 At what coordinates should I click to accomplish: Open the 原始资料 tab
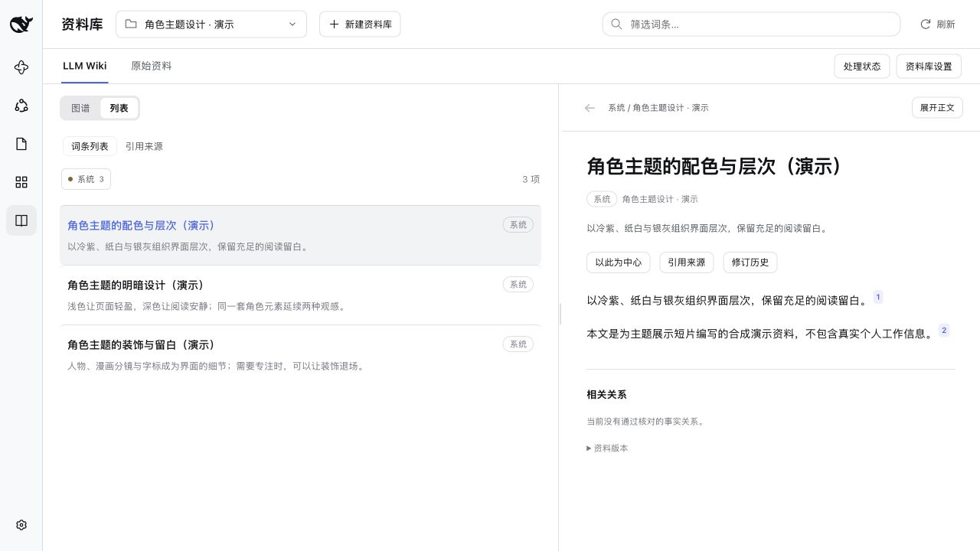point(152,66)
